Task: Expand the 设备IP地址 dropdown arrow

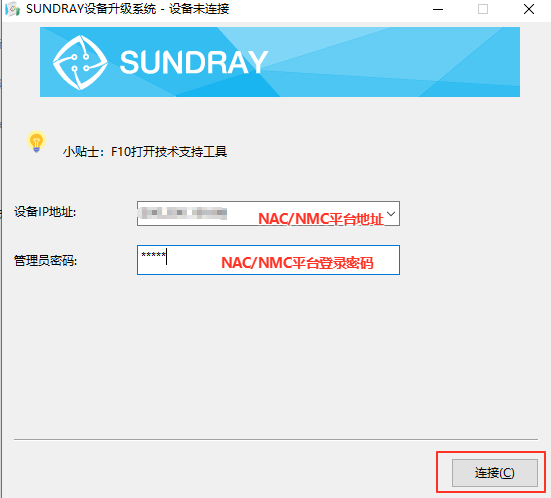Action: (x=391, y=214)
